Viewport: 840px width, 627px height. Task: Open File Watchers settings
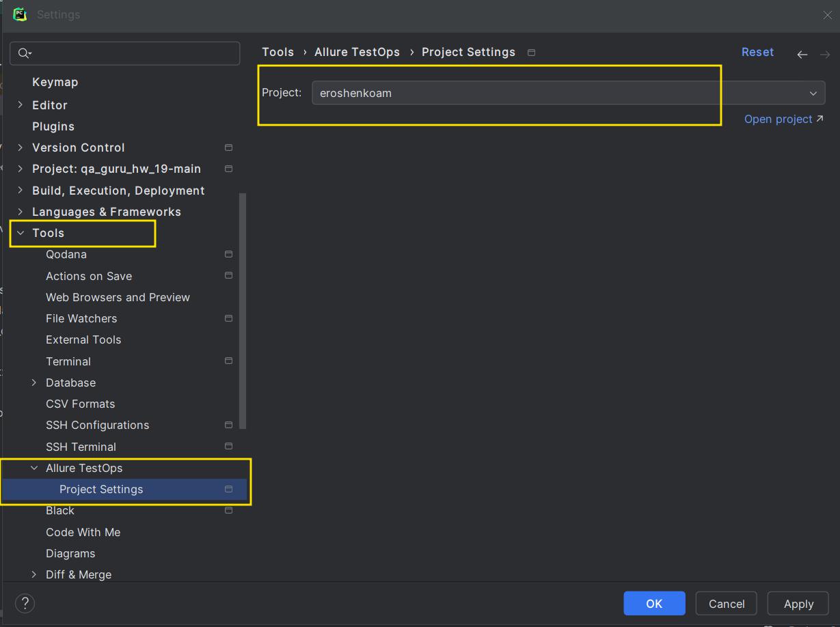tap(81, 318)
